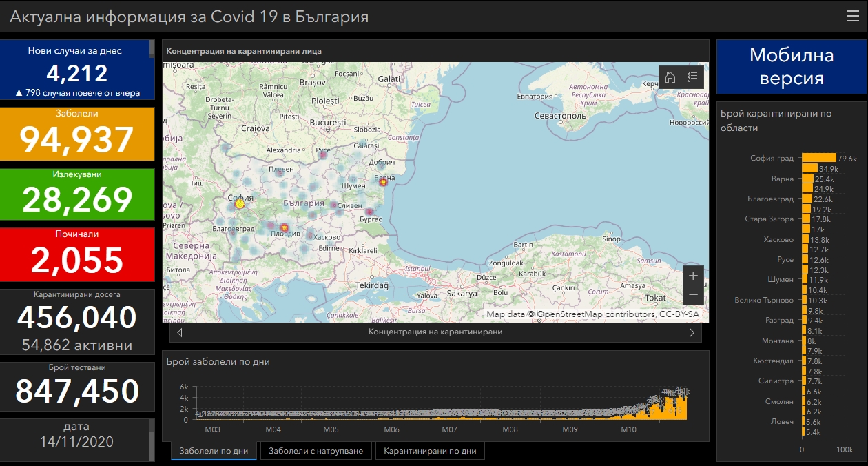Select the Карантинирани по дни tab
Viewport: 868px width, 466px height.
[430, 452]
